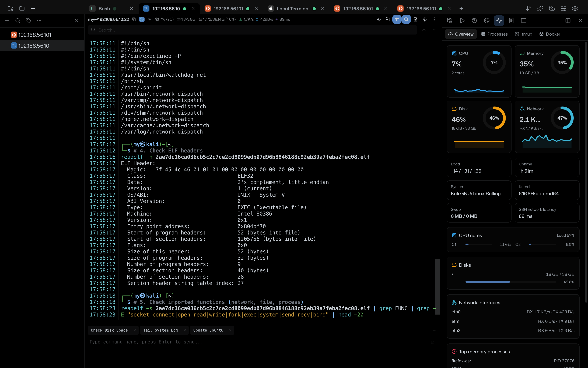588x368 pixels.
Task: Open the sliders preferences icon
Action: tap(563, 9)
